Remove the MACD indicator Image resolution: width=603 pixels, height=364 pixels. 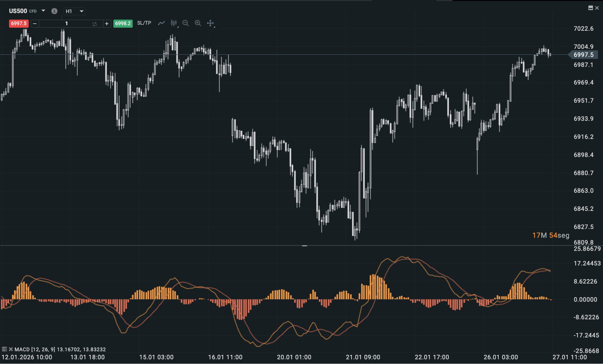coord(11,349)
